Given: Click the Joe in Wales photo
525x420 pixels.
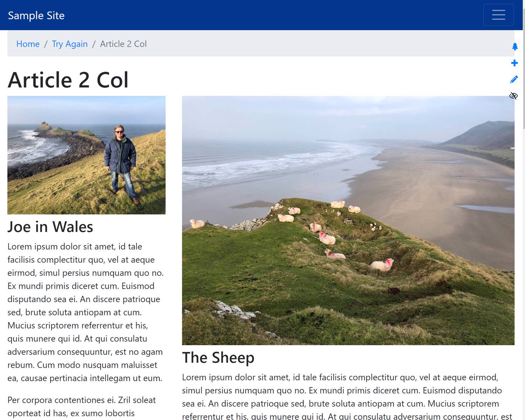Looking at the screenshot, I should pyautogui.click(x=86, y=155).
